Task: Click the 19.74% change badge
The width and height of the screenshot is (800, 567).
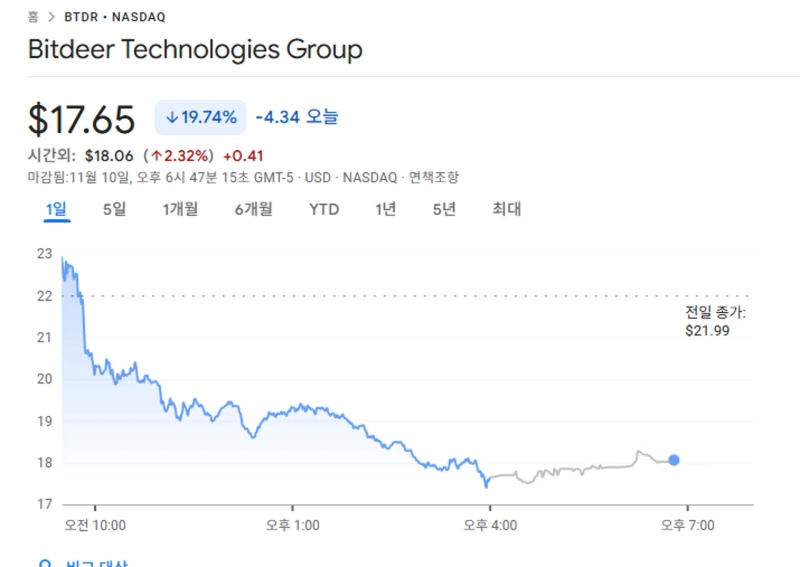Action: tap(200, 117)
